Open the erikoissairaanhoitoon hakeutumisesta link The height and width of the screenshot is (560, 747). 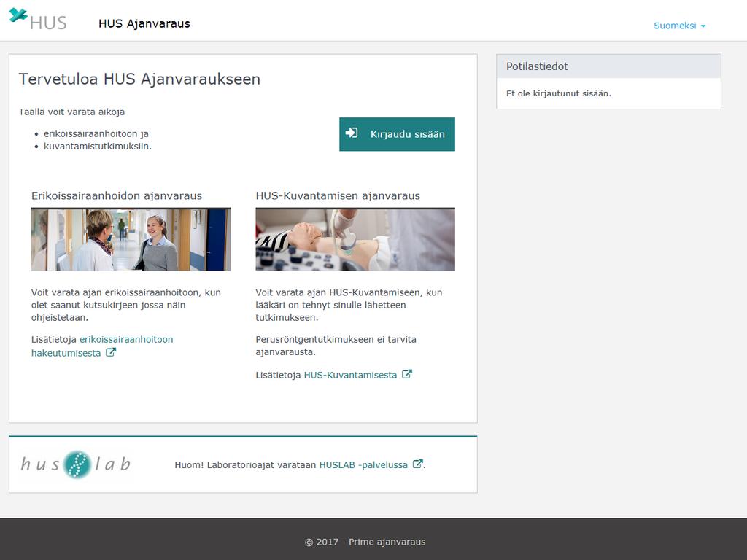102,346
